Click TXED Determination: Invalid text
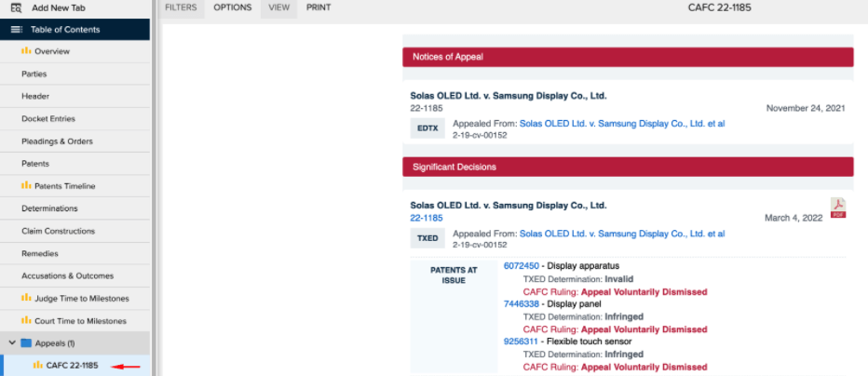Screen dimensions: 868x376 point(578,279)
